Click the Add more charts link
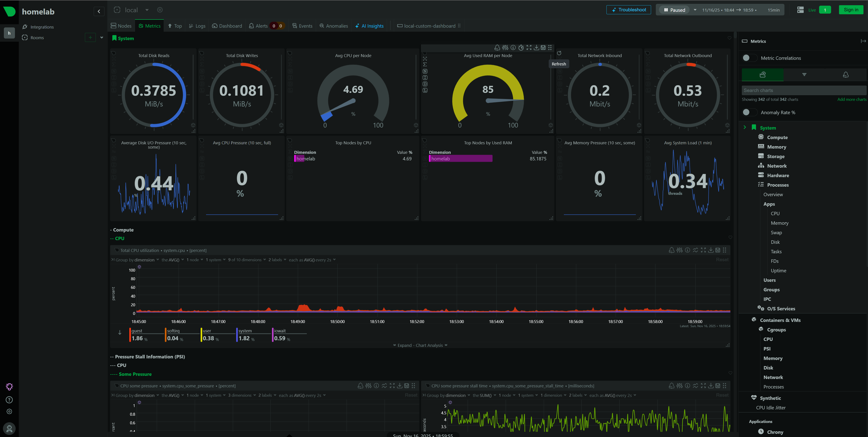The image size is (868, 437). pos(851,99)
